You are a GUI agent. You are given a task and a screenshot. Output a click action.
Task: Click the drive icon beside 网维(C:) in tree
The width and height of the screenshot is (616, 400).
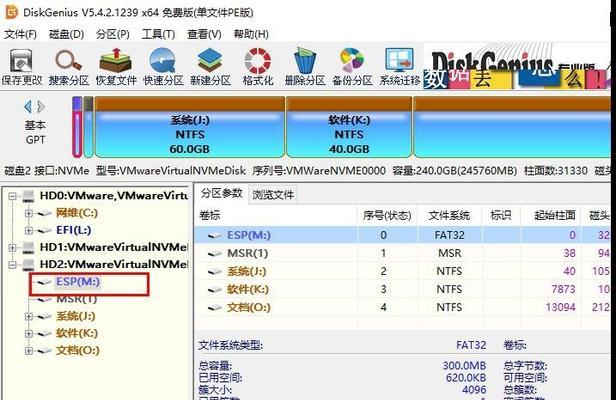tap(44, 213)
